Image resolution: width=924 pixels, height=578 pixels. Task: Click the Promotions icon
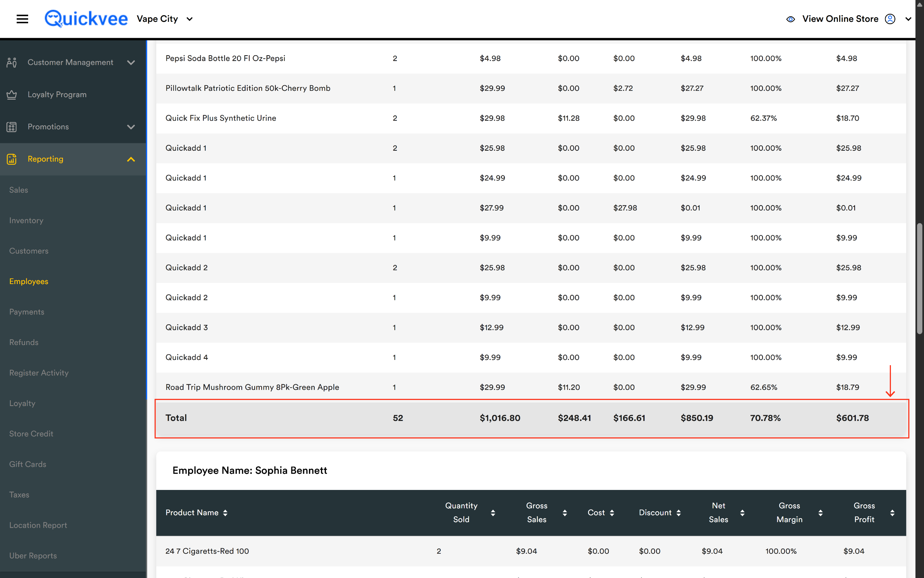pos(12,126)
